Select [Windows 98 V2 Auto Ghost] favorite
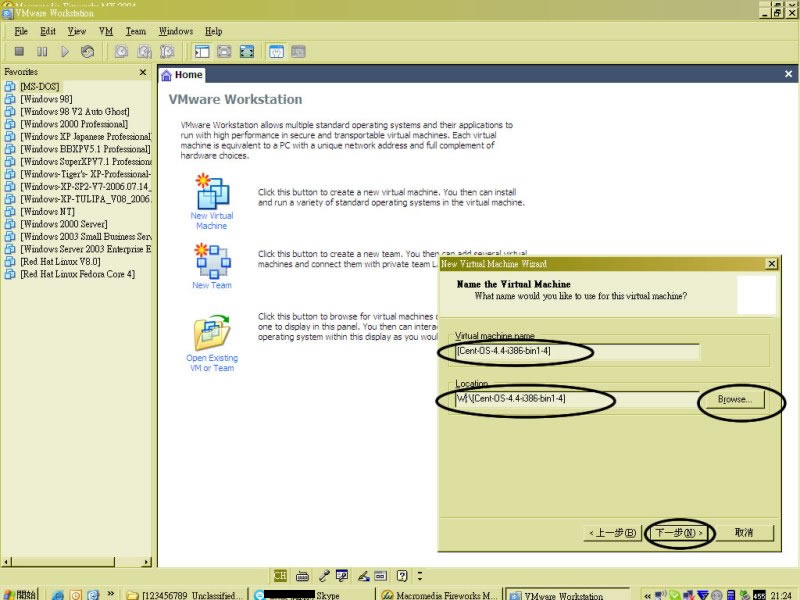The height and width of the screenshot is (600, 800). pyautogui.click(x=75, y=112)
